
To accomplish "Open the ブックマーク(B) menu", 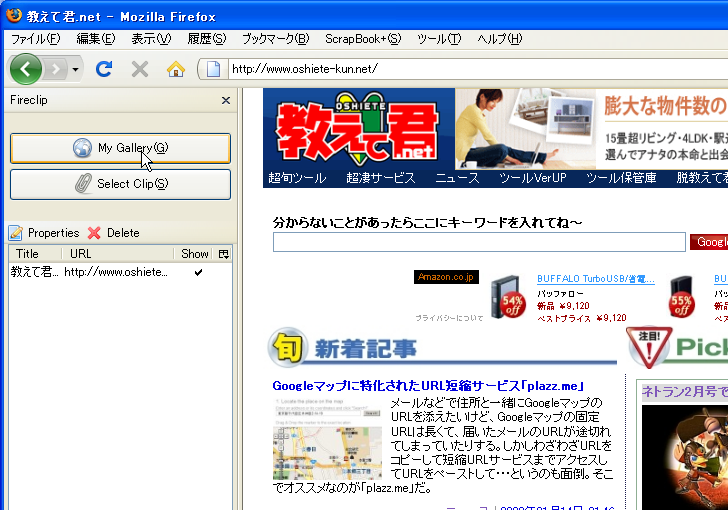I will click(275, 39).
